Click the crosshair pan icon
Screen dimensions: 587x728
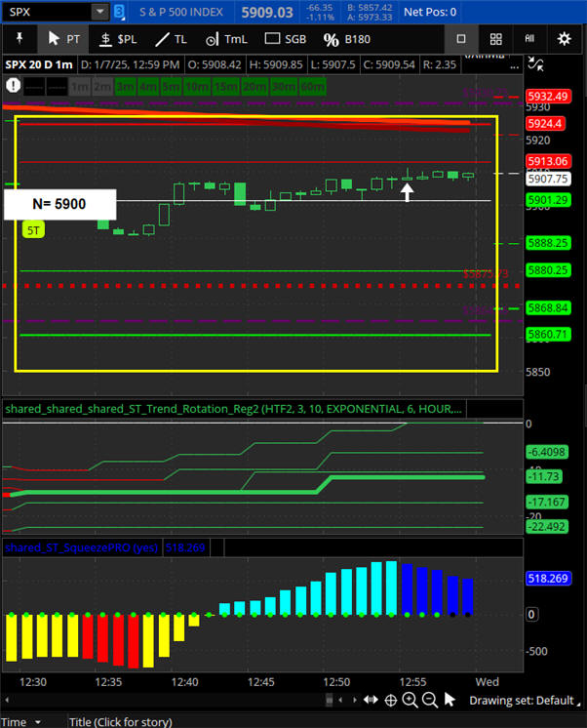(x=391, y=700)
